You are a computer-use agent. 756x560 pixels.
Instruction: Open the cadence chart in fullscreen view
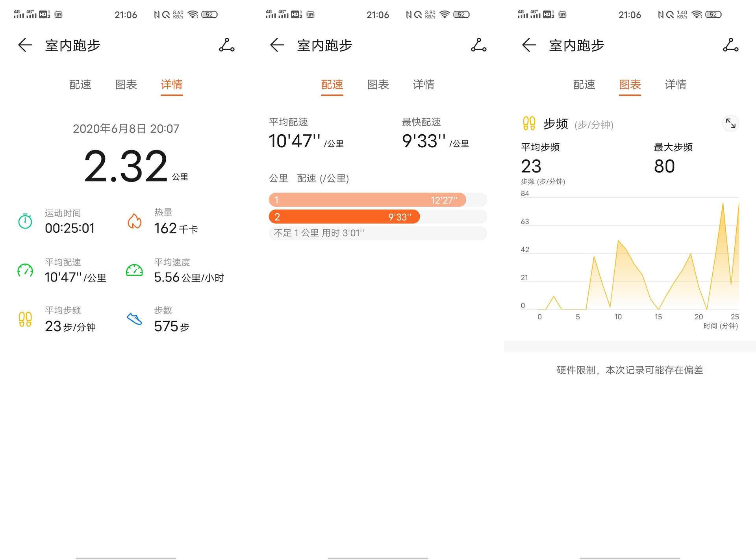[731, 123]
